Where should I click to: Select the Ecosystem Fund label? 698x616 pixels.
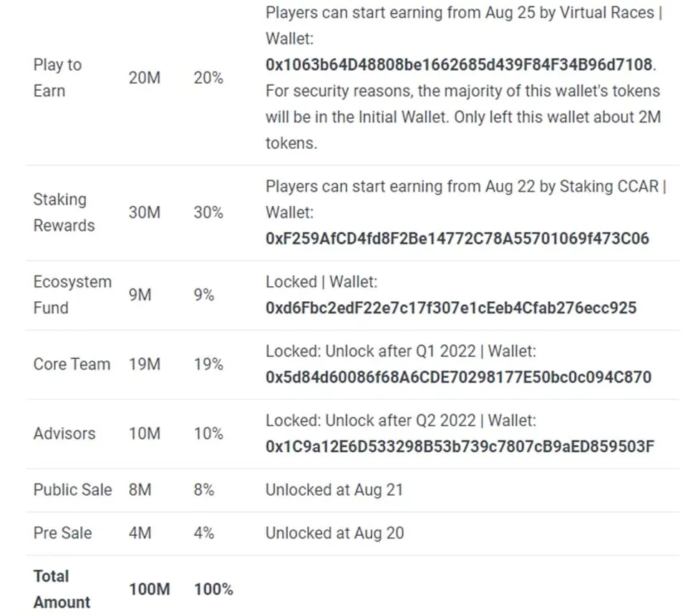coord(72,295)
